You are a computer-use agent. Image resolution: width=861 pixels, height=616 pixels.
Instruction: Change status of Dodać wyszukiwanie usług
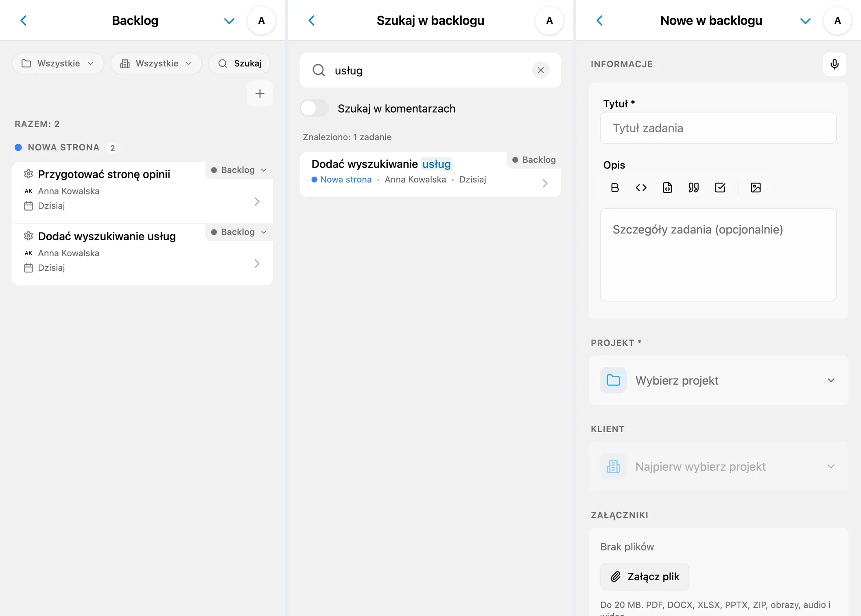click(239, 232)
